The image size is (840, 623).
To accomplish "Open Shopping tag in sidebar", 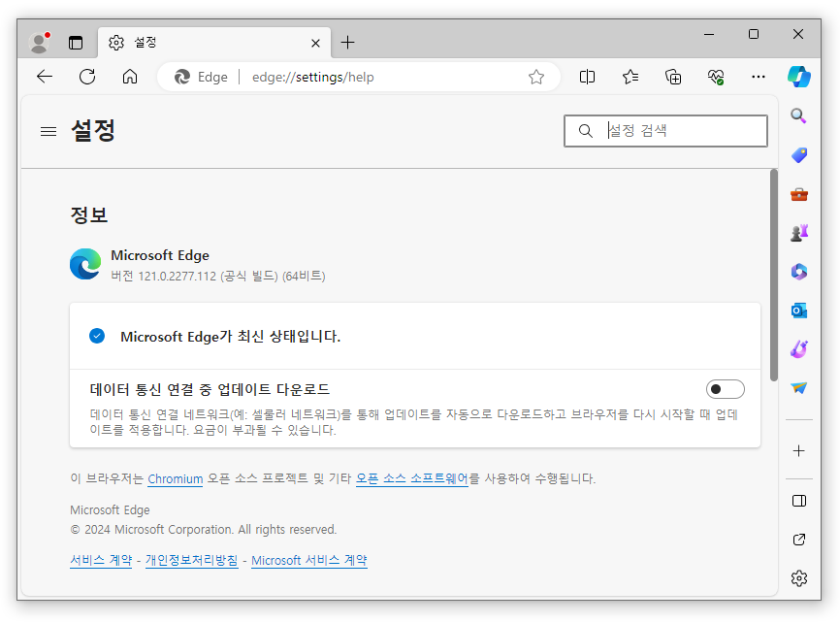I will coord(798,155).
